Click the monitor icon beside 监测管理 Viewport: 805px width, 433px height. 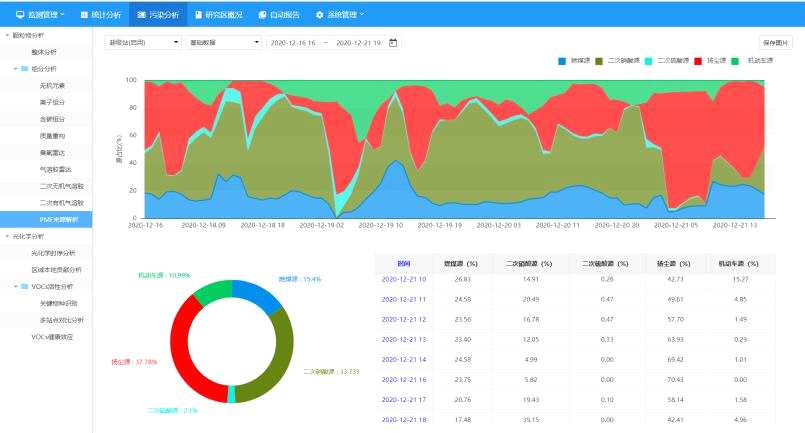19,15
